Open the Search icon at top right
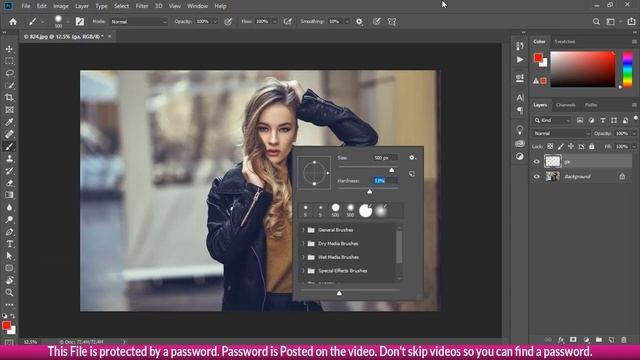 (x=596, y=22)
